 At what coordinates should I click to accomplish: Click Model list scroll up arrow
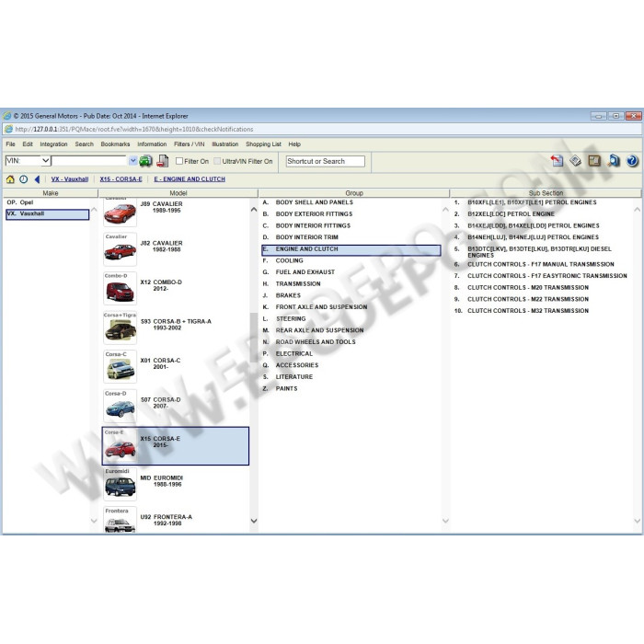pyautogui.click(x=254, y=210)
